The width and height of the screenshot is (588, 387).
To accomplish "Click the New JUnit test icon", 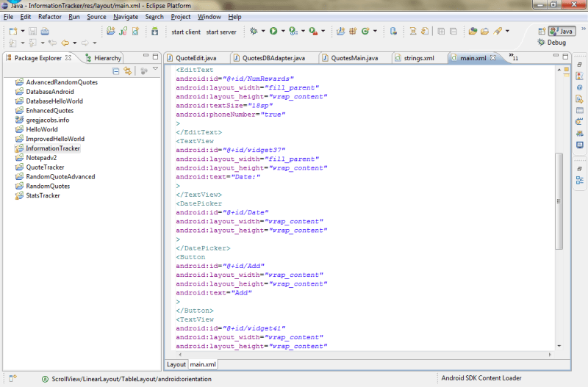I will [x=123, y=31].
